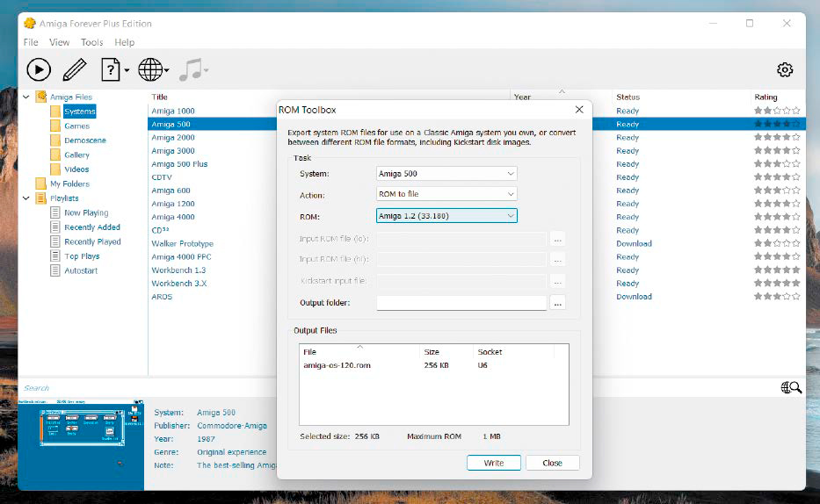This screenshot has width=820, height=504.
Task: Sort output files by Size column header
Action: tap(432, 352)
